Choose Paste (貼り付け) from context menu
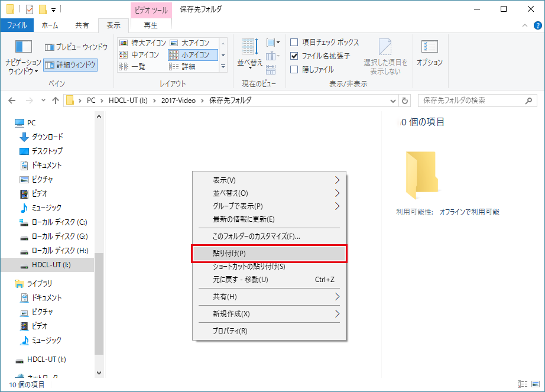This screenshot has width=545, height=392. click(269, 254)
